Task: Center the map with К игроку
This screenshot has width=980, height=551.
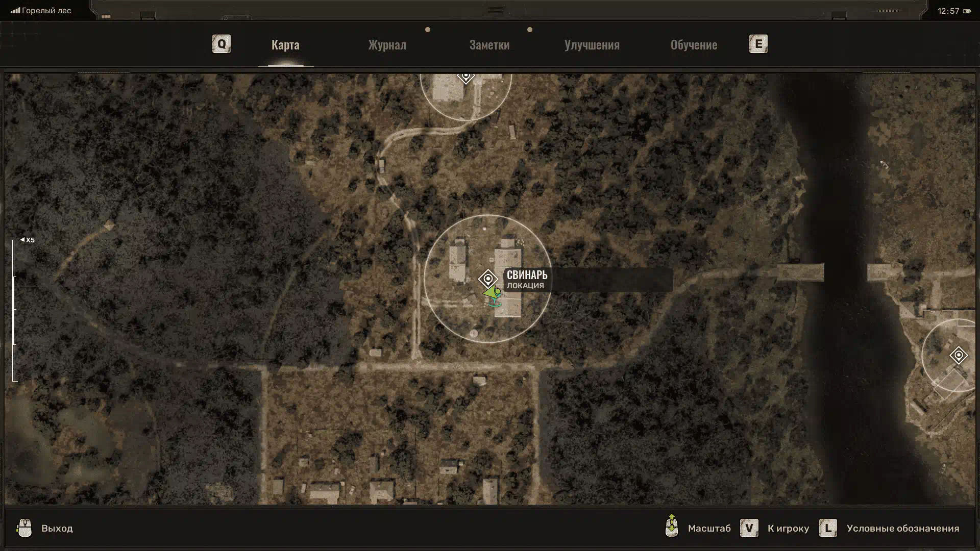Action: 788,529
